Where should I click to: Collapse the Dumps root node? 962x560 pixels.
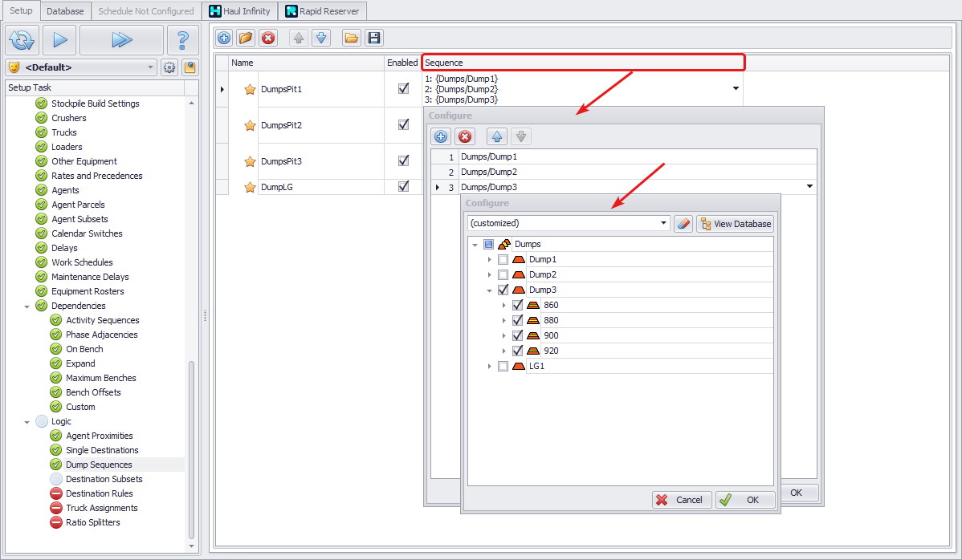tap(475, 245)
